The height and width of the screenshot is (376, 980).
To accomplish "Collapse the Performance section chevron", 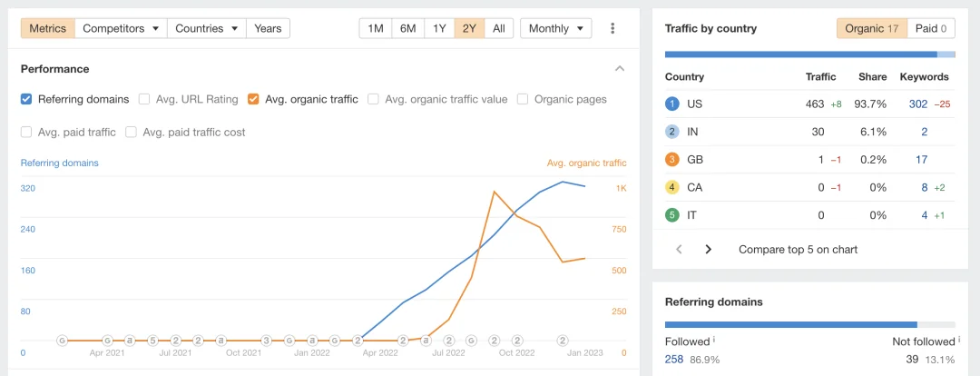I will 620,69.
